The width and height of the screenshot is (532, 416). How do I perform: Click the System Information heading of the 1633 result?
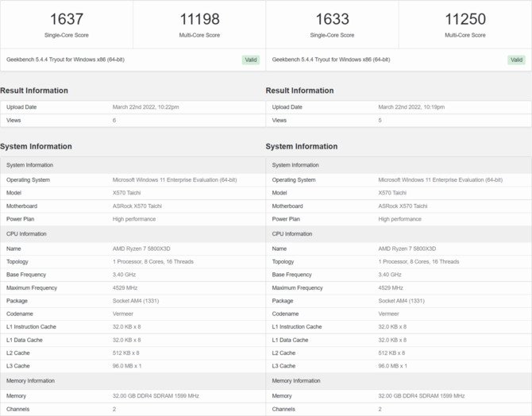(x=302, y=146)
